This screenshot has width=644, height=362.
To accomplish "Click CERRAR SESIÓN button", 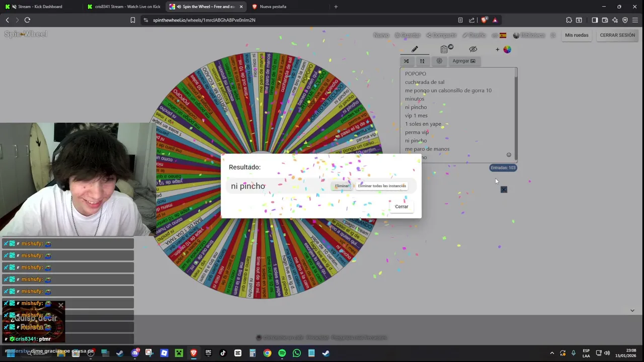I will 617,35.
